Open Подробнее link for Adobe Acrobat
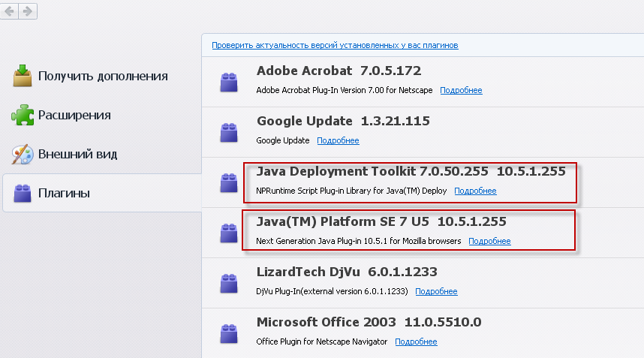Viewport: 644px width, 358px height. [x=461, y=90]
